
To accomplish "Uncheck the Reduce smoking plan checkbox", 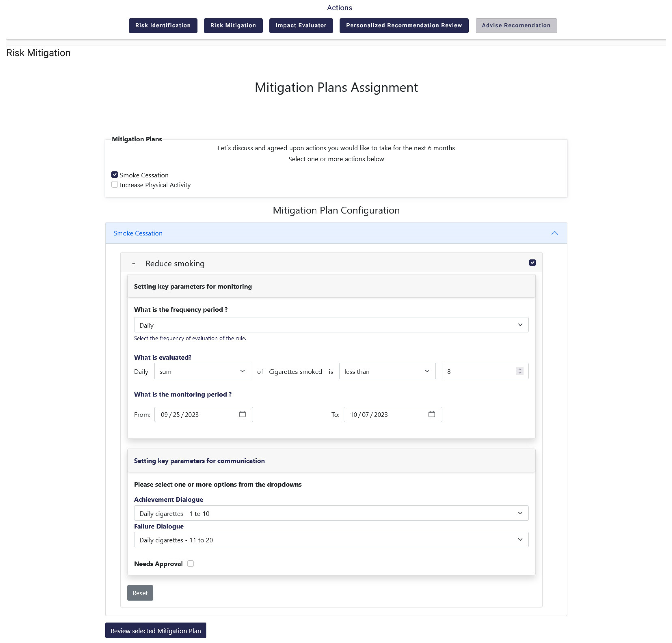I will tap(532, 263).
